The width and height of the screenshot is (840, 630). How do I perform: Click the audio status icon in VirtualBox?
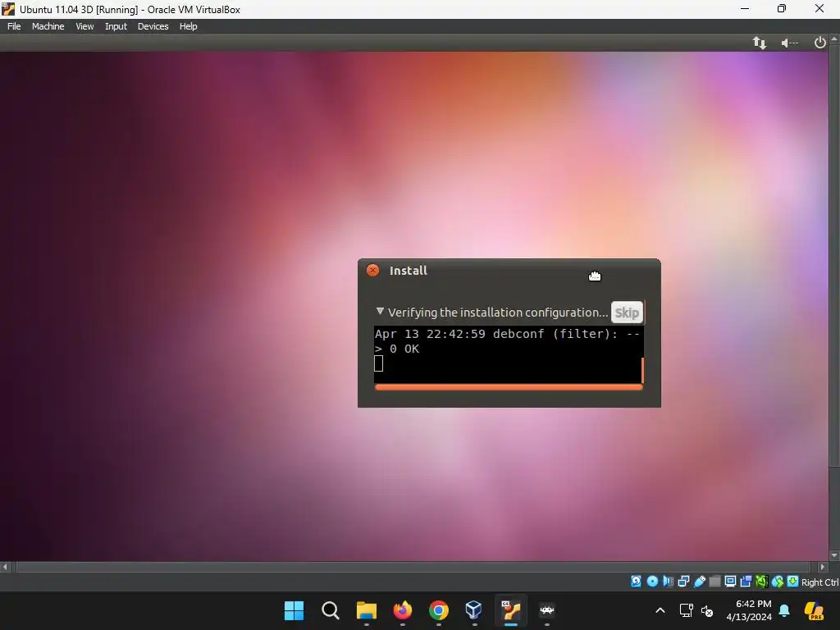pos(668,582)
